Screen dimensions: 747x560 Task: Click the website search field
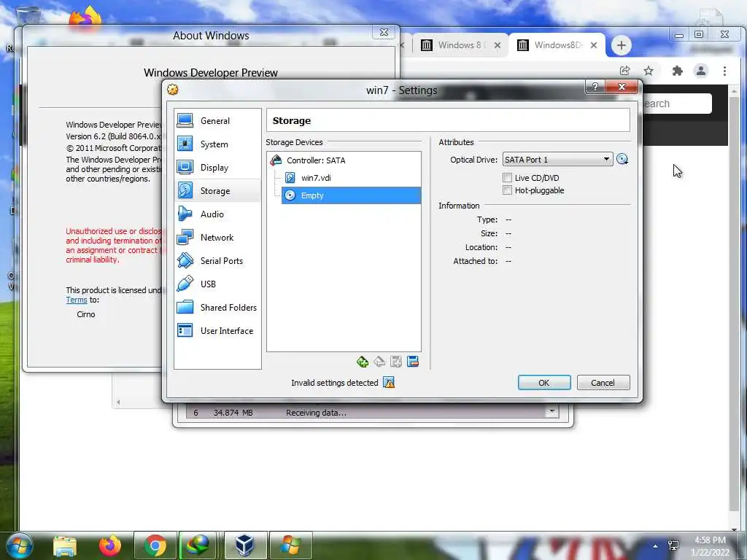676,104
